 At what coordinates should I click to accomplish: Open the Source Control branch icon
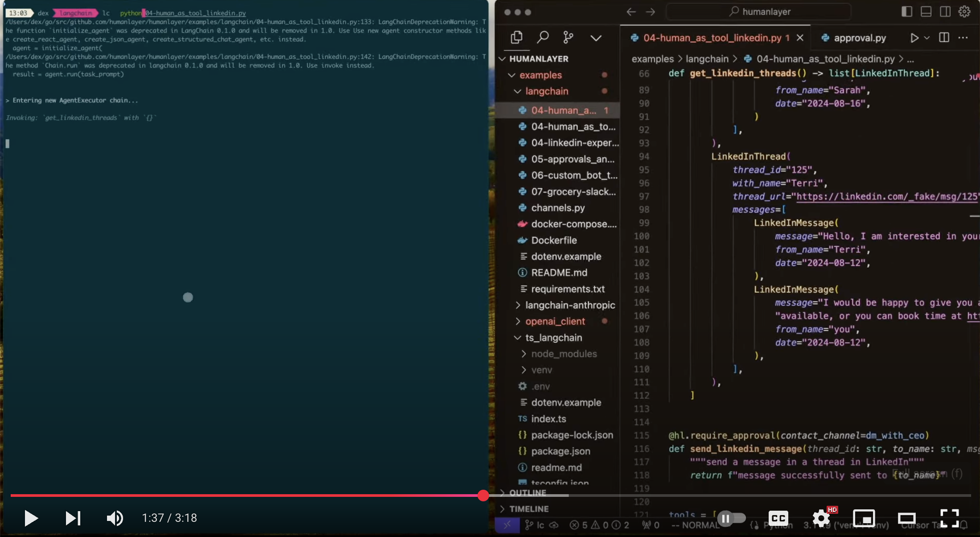tap(568, 37)
